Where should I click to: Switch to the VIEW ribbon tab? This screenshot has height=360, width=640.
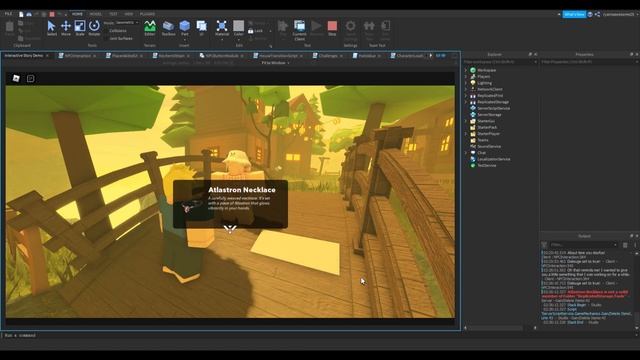[x=129, y=14]
